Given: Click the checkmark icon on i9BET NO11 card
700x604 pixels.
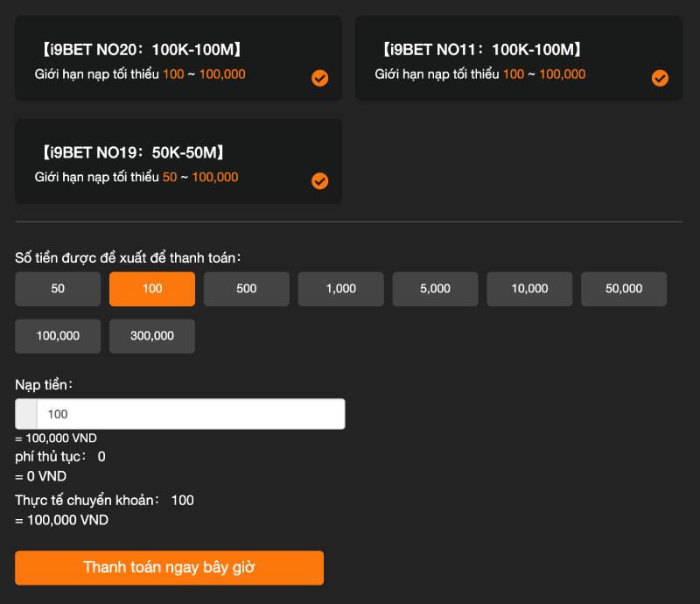Looking at the screenshot, I should tap(660, 79).
